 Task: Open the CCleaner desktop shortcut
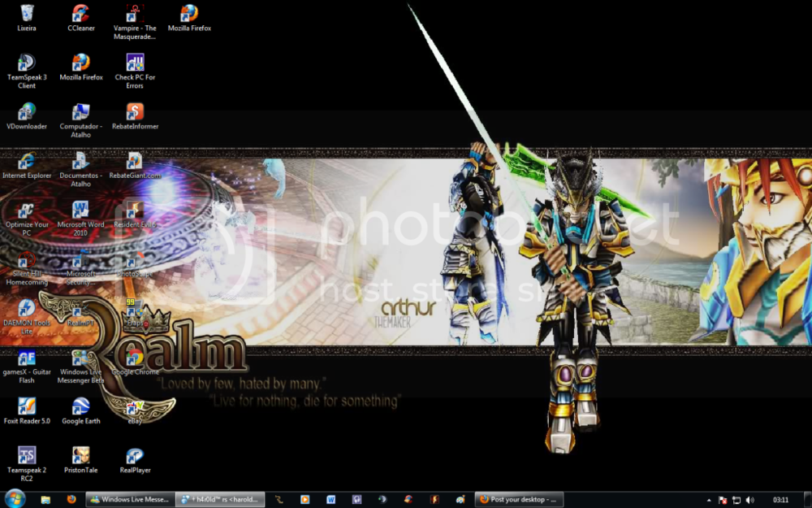pyautogui.click(x=80, y=14)
